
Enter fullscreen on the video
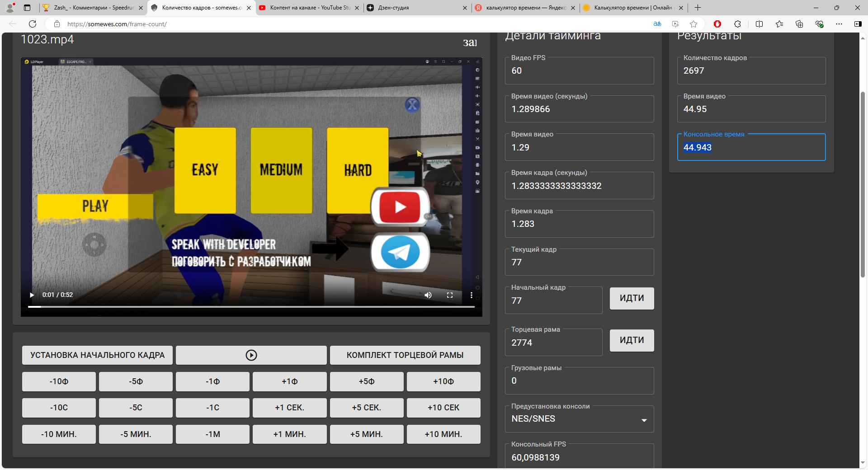[x=450, y=295]
